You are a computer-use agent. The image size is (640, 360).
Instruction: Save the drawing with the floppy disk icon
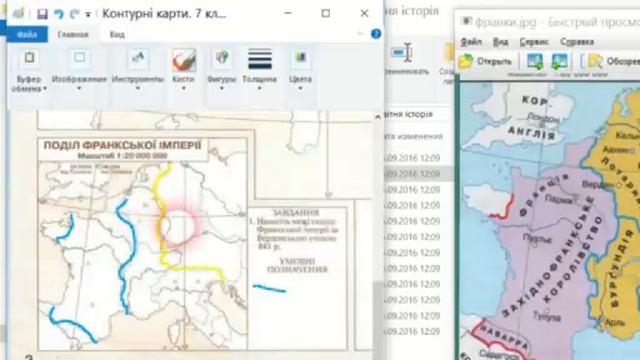pos(42,14)
